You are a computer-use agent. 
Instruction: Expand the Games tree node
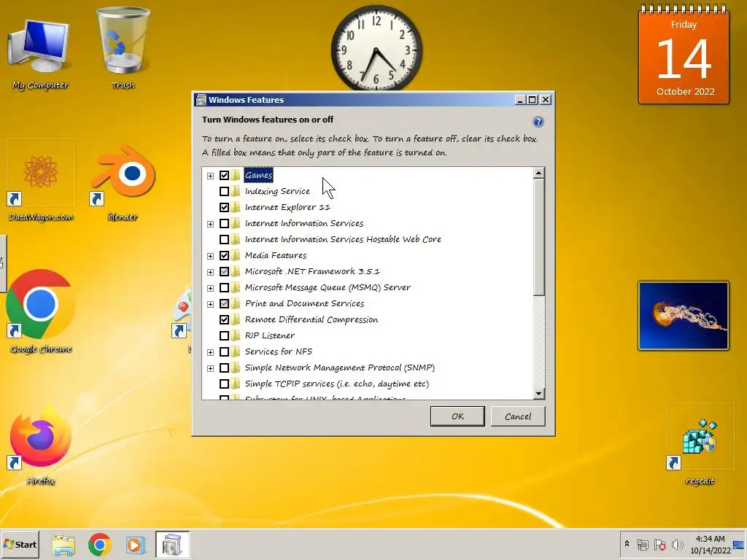click(x=210, y=176)
